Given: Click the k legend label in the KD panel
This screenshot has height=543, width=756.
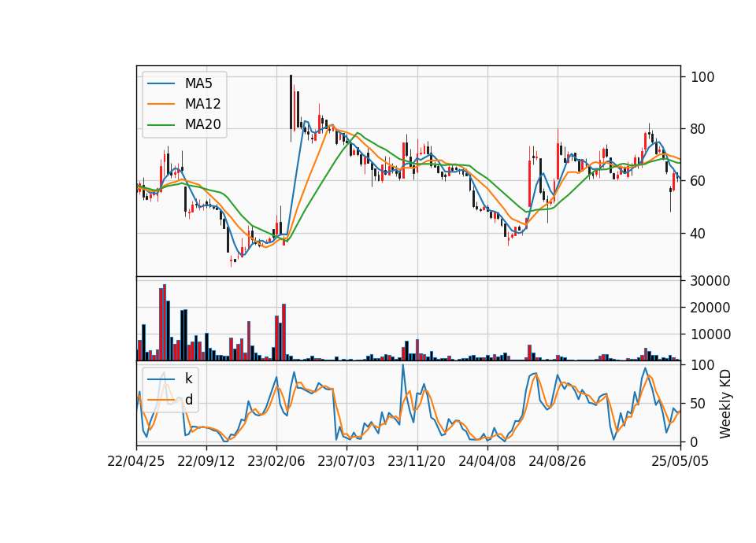Looking at the screenshot, I should tap(188, 379).
